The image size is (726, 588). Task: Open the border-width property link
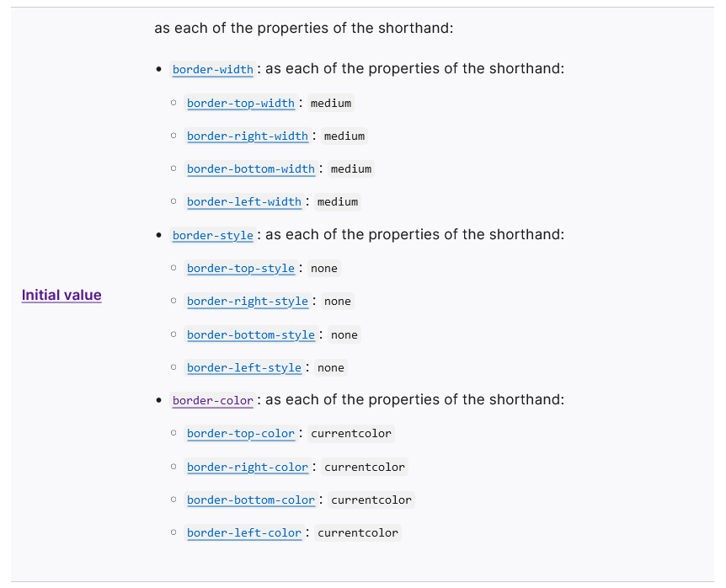pyautogui.click(x=213, y=69)
